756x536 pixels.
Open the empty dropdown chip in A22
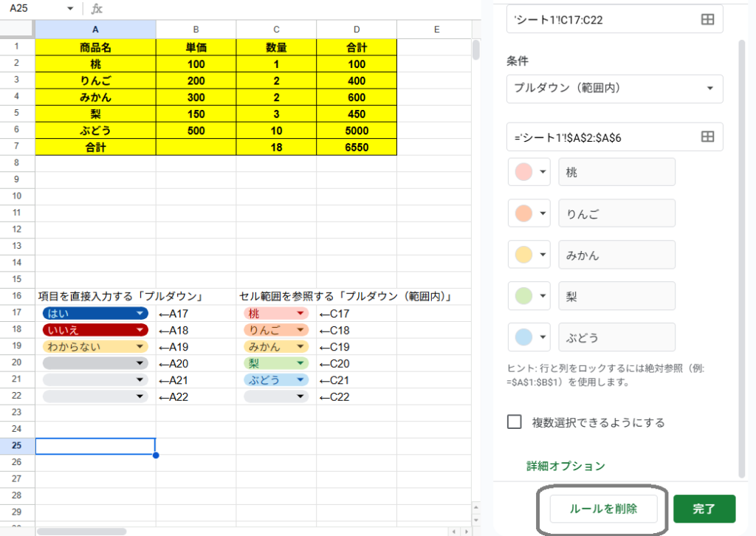pos(95,396)
